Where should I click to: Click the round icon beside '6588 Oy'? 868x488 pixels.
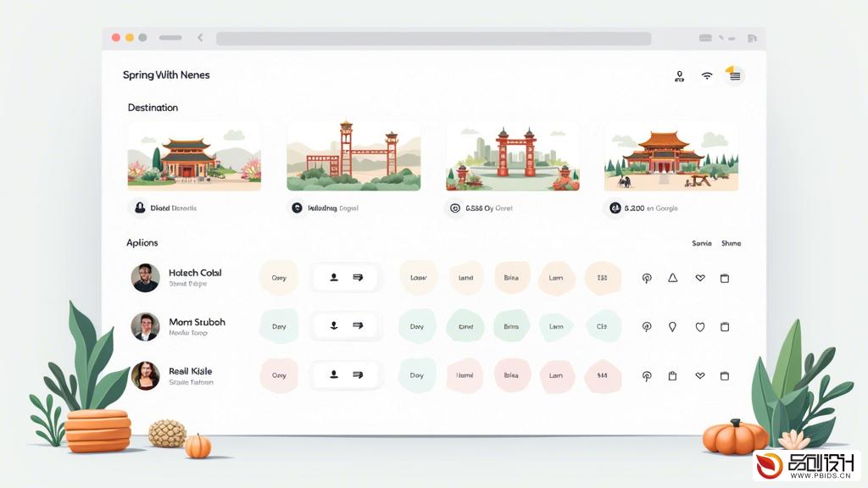(x=455, y=208)
